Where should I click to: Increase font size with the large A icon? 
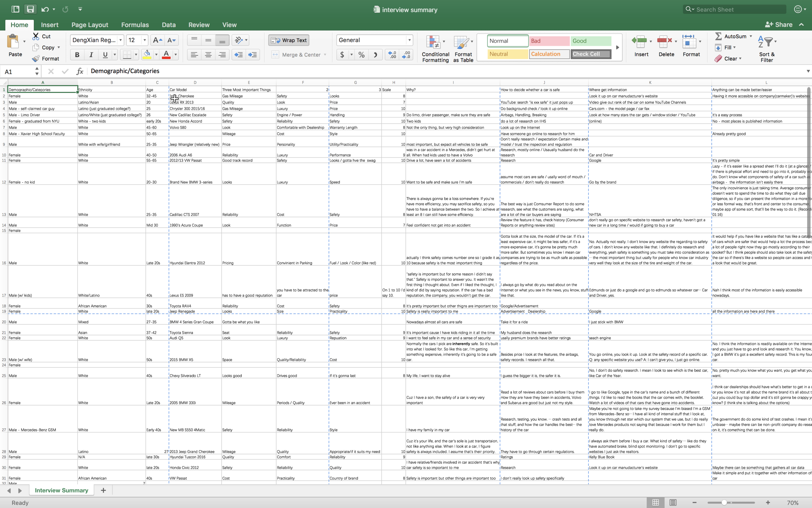click(x=157, y=40)
